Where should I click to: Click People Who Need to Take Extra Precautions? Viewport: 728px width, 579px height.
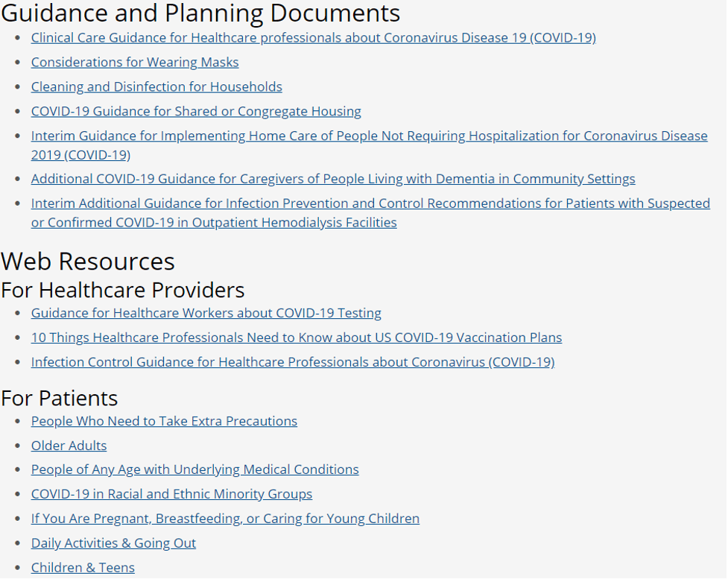164,422
